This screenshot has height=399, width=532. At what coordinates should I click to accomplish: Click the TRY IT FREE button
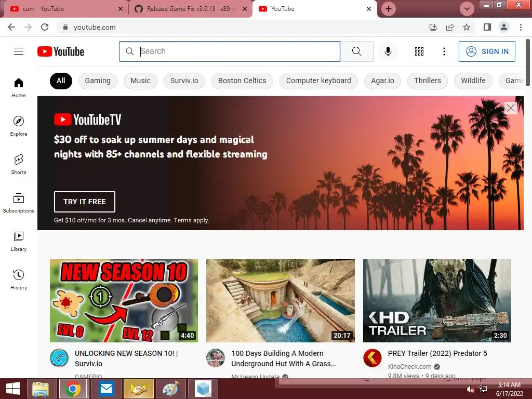(x=85, y=202)
